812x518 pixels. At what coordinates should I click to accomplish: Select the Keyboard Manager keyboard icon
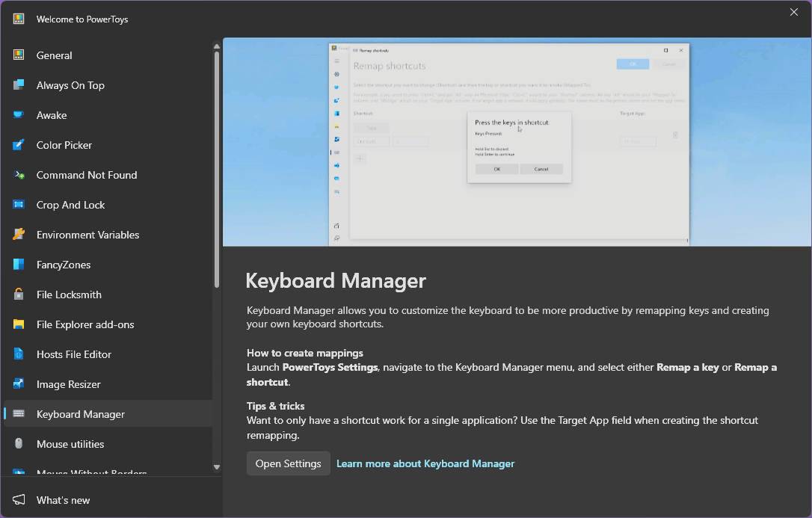pos(22,413)
